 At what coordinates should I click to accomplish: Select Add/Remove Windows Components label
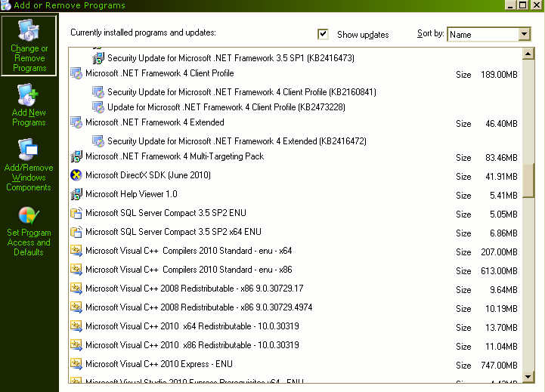(x=29, y=177)
